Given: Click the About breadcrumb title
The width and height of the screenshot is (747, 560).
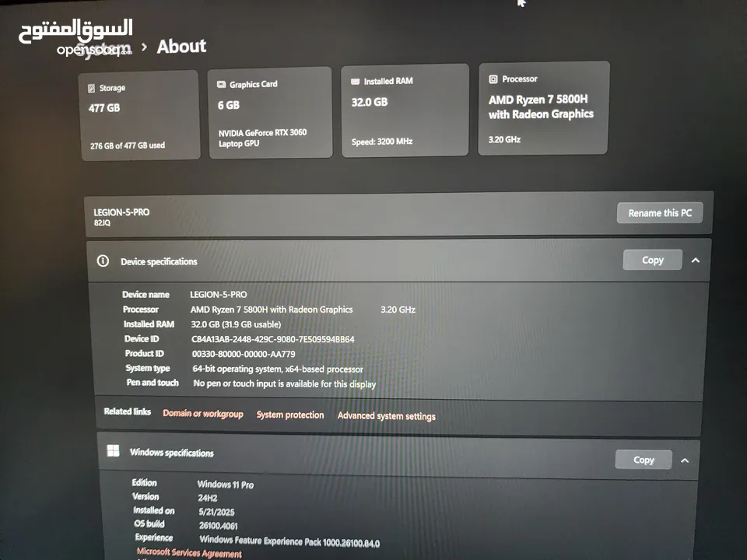Looking at the screenshot, I should (x=181, y=46).
